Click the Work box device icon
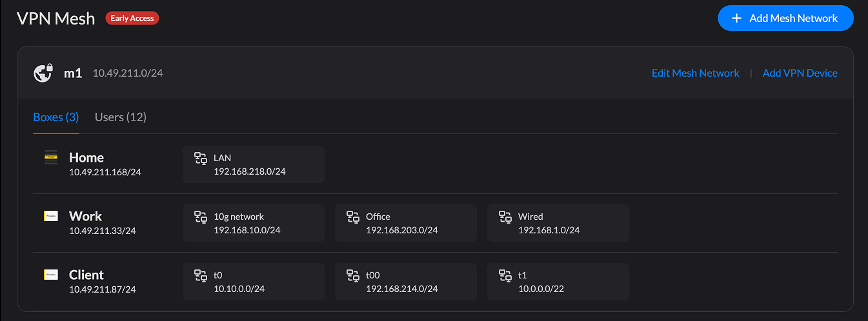The image size is (868, 321). click(x=51, y=216)
